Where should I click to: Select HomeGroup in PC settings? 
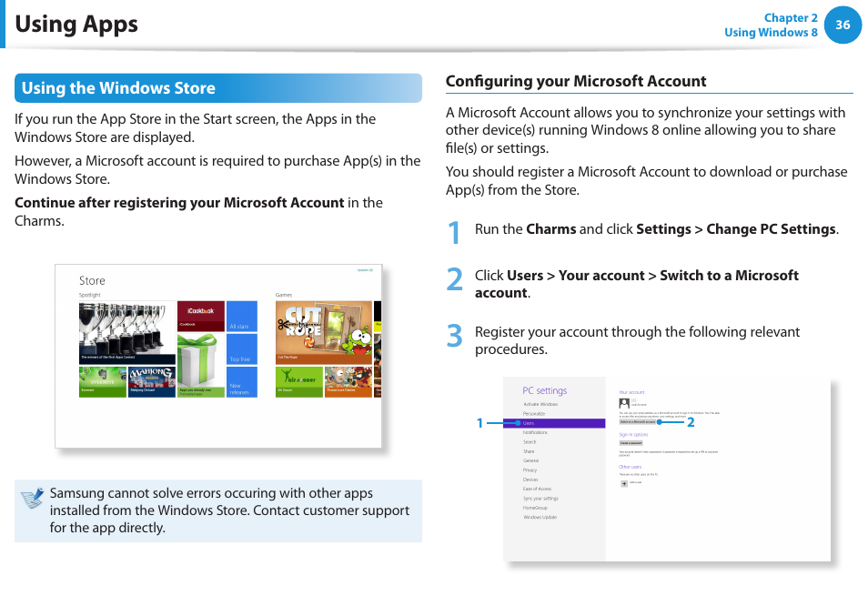click(x=535, y=508)
